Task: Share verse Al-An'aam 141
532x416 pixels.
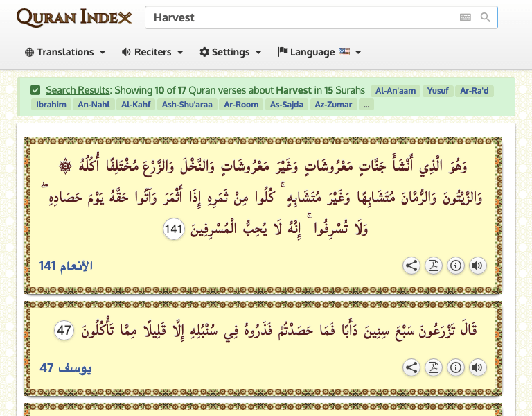Action: click(x=411, y=265)
